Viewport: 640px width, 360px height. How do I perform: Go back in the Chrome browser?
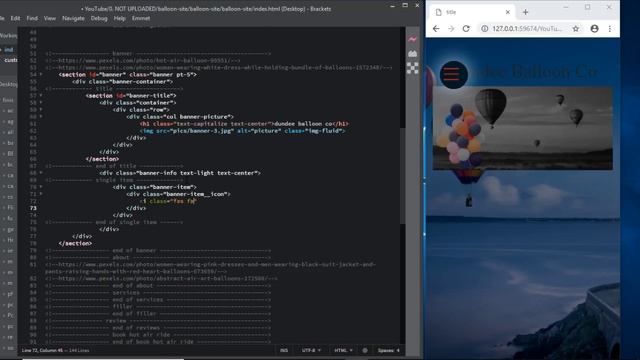(x=436, y=29)
